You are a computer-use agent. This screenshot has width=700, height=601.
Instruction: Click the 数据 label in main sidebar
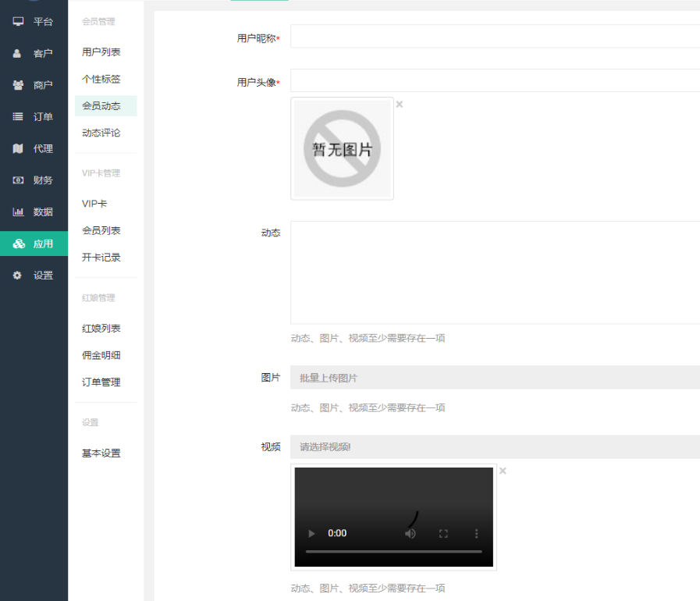point(43,212)
